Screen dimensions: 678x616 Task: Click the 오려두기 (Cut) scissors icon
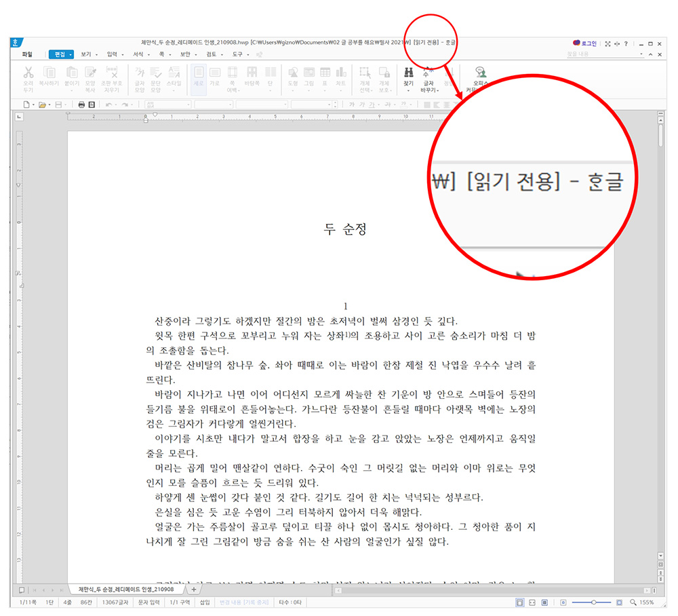pyautogui.click(x=28, y=72)
